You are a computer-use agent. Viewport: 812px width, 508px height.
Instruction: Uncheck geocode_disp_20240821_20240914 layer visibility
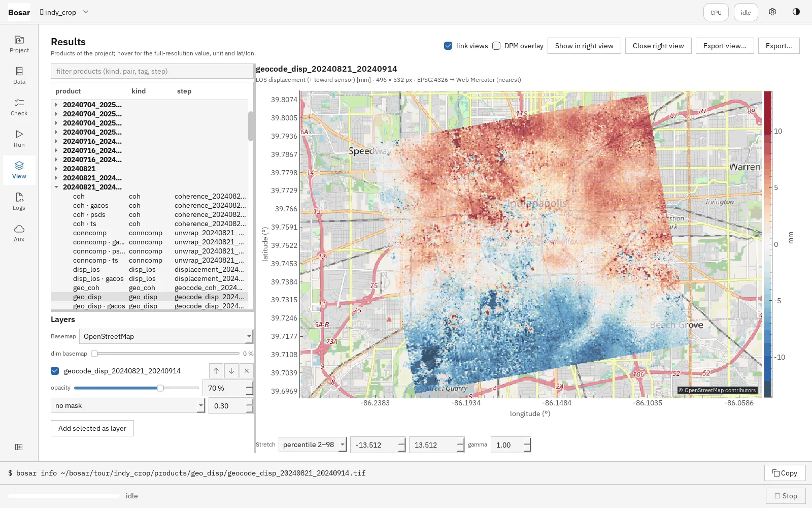(x=55, y=371)
